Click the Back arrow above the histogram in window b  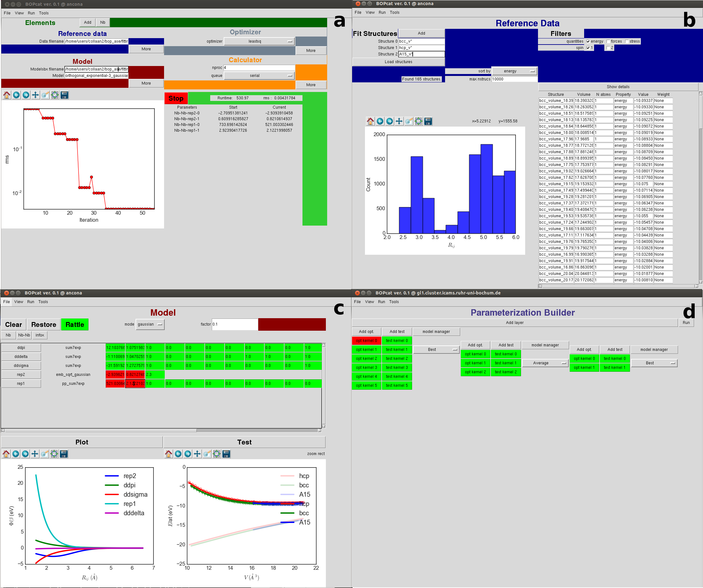(380, 121)
